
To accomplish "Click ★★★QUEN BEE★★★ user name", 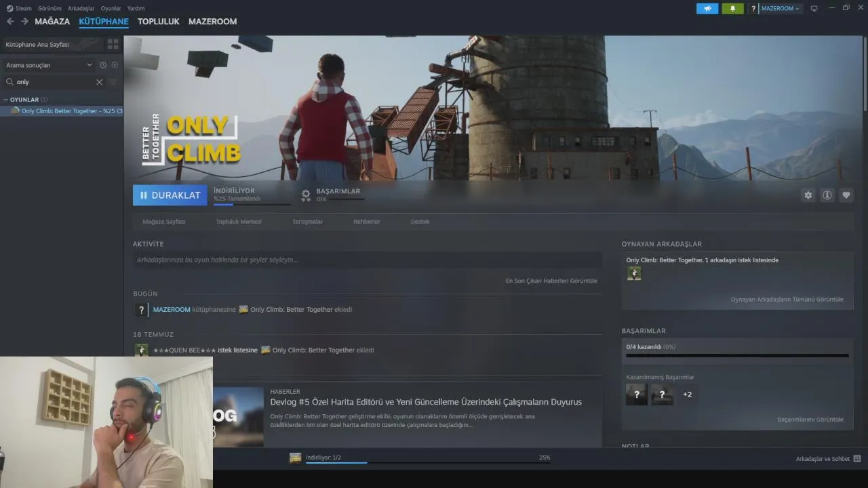I will (184, 350).
